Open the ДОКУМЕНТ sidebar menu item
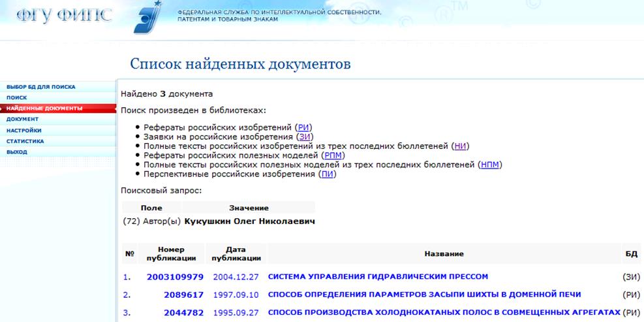Viewport: 644px width, 322px height. (23, 120)
